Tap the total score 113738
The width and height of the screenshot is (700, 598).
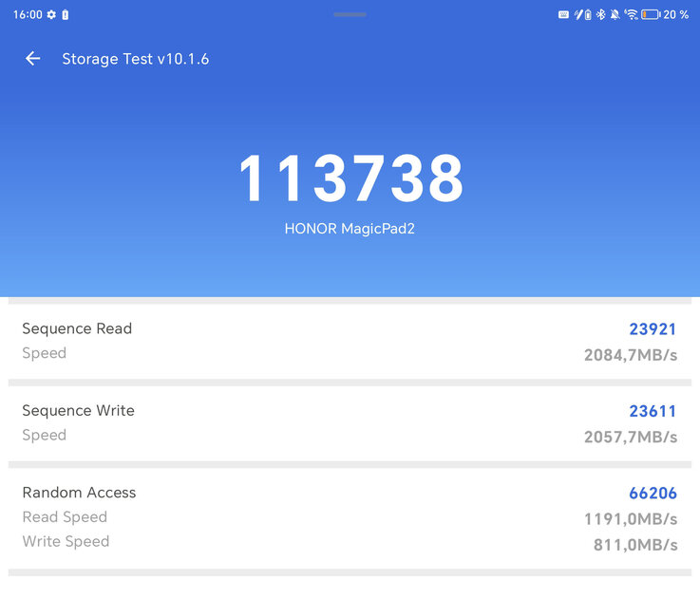350,178
